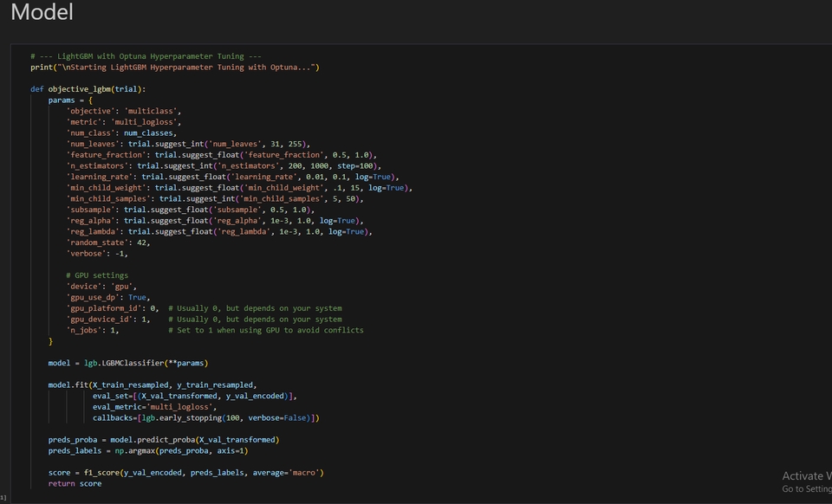Click the 'model = lgb.LGBMClassifier(**params)' line
Image resolution: width=832 pixels, height=504 pixels.
pyautogui.click(x=128, y=363)
